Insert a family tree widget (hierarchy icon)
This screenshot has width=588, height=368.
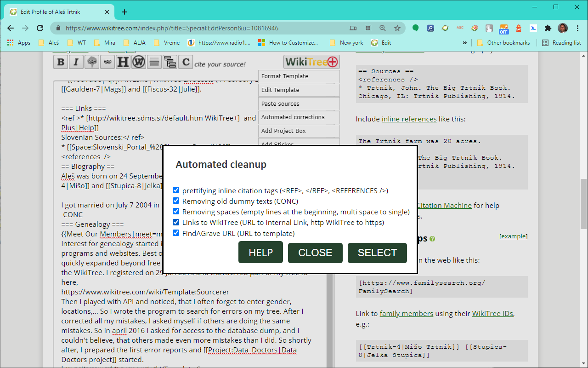[x=170, y=62]
